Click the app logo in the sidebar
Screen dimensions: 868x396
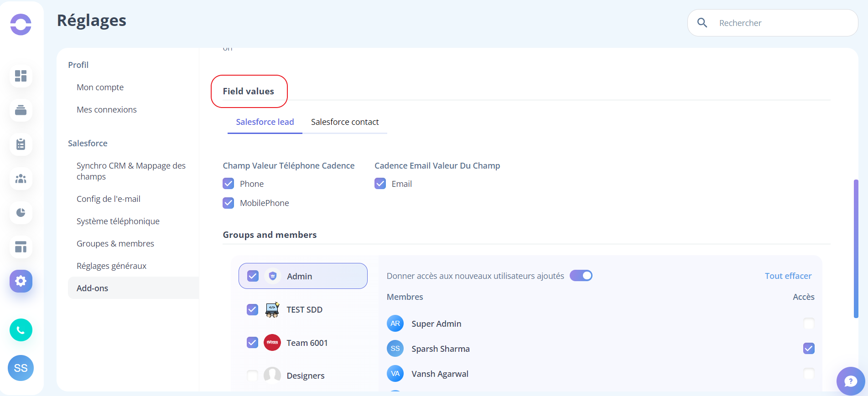coord(21,25)
